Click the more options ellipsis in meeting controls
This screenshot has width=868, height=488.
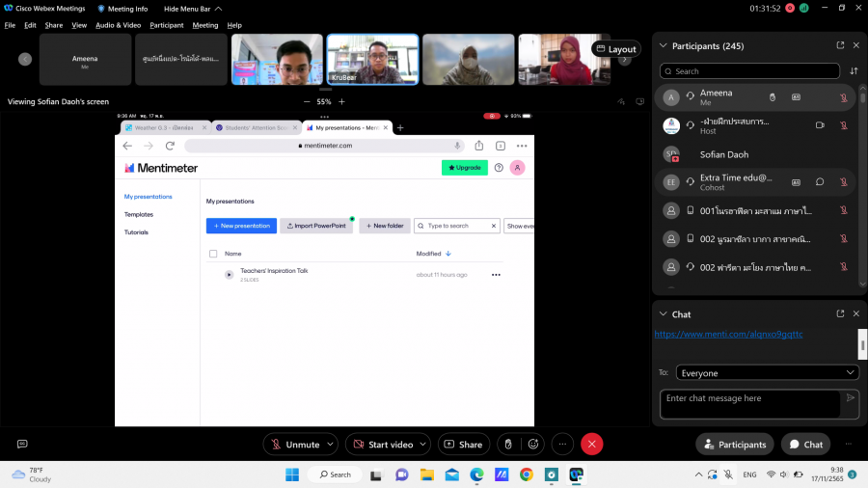(562, 444)
